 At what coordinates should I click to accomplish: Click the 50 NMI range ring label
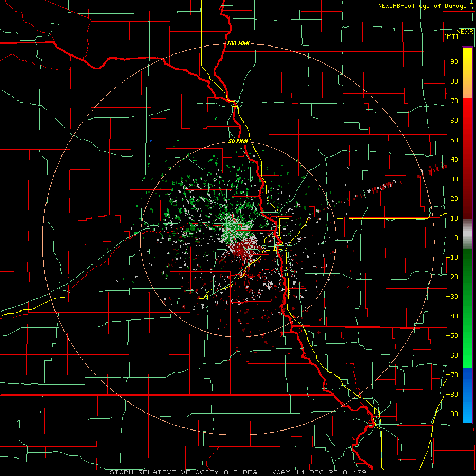(x=238, y=141)
